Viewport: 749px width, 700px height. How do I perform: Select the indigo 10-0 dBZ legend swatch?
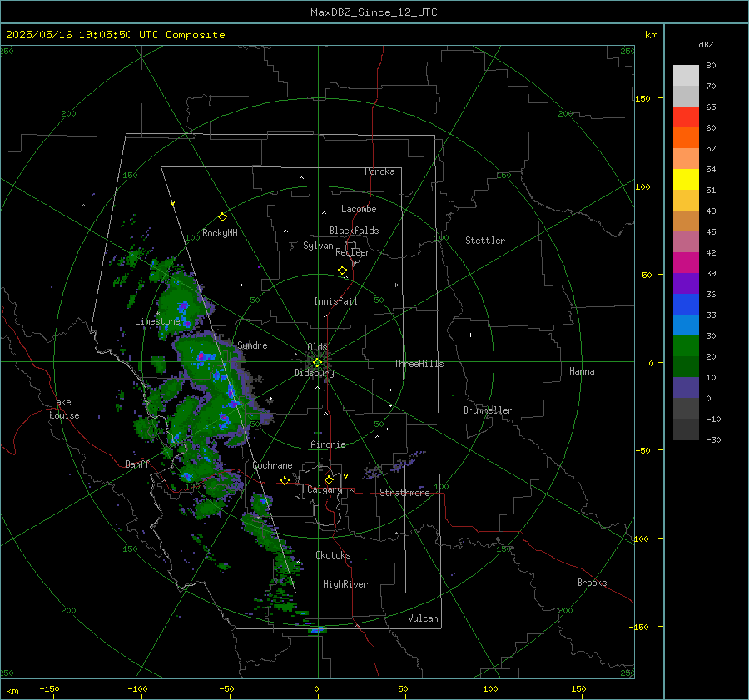[x=686, y=388]
